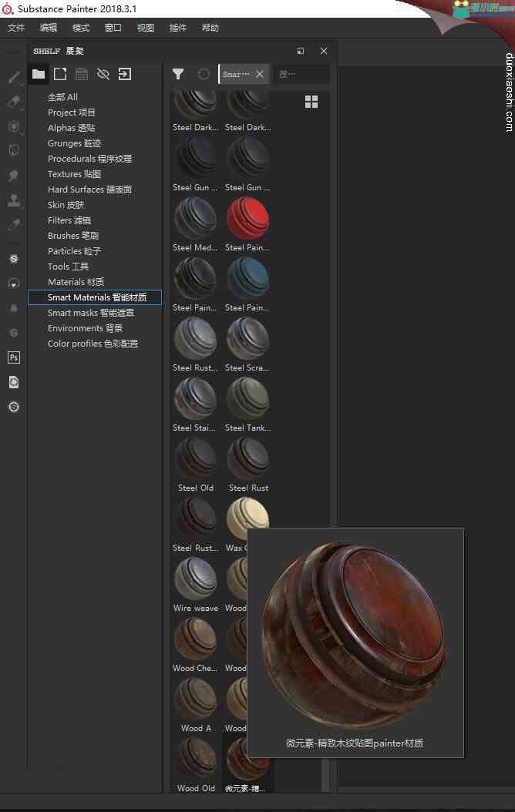Click the Substance Source icon in sidebar

click(x=14, y=258)
